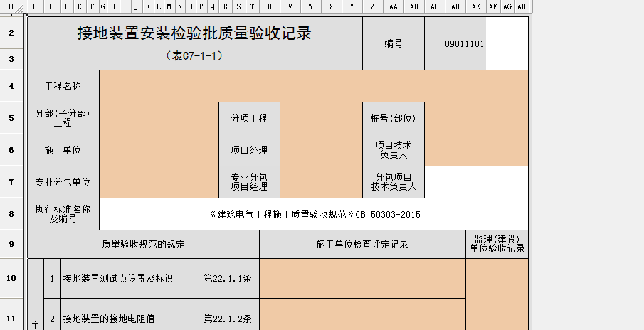This screenshot has width=644, height=330.
Task: Select column AH header
Action: (522, 6)
